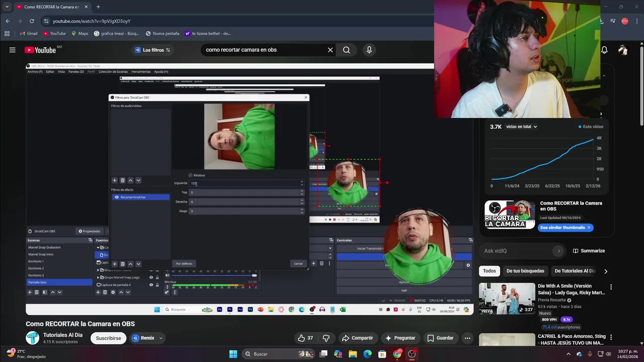
Task: Open Microsoft Store from the taskbar
Action: pos(382,354)
